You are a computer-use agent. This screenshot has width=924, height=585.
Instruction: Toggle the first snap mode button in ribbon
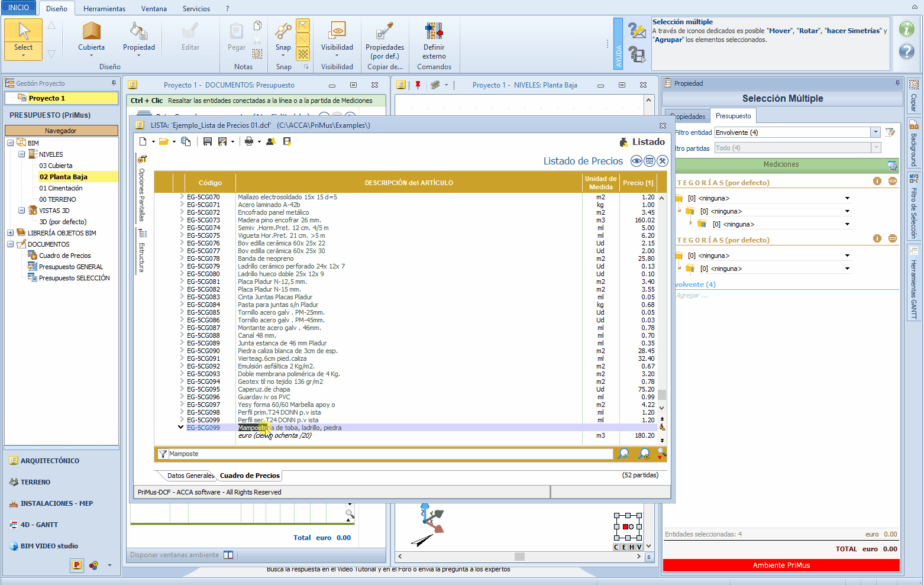point(303,25)
